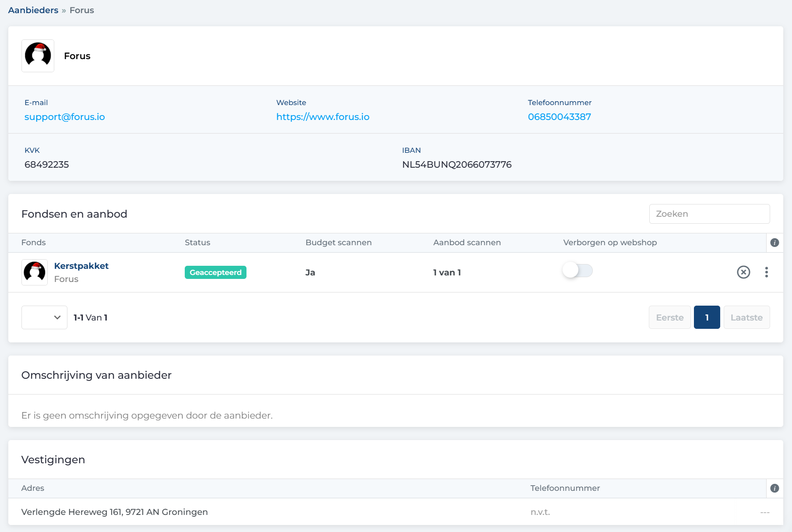This screenshot has height=532, width=792.
Task: Go to Aanbieders breadcrumb
Action: click(x=33, y=10)
